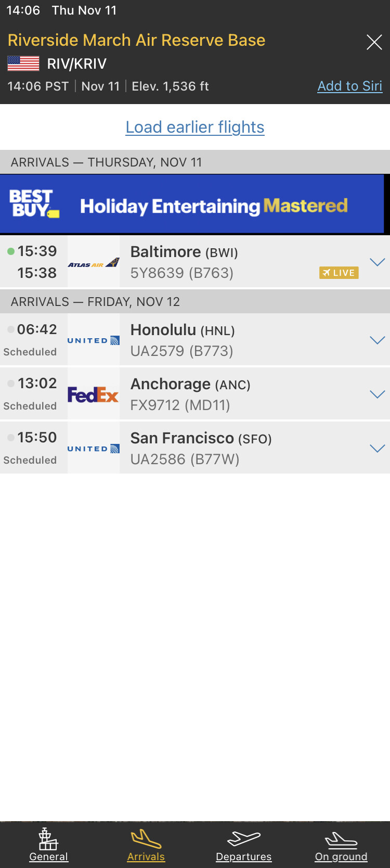Select the Baltimore (BWI) flight entry
The height and width of the screenshot is (868, 390).
tap(218, 262)
